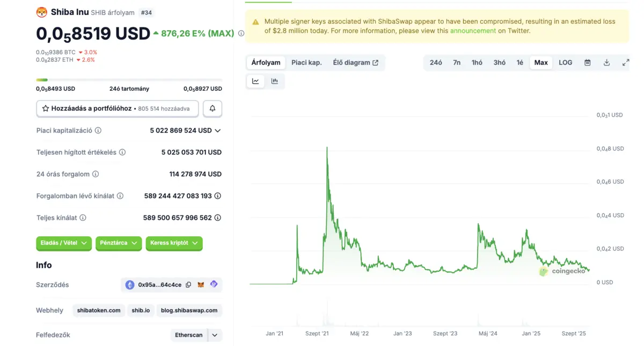Open the Eladás / Vétel dropdown

pyautogui.click(x=64, y=243)
